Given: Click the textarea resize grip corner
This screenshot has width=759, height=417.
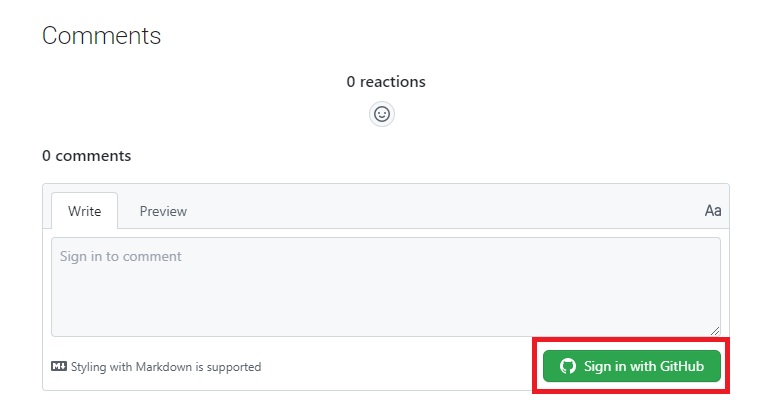Looking at the screenshot, I should click(715, 331).
